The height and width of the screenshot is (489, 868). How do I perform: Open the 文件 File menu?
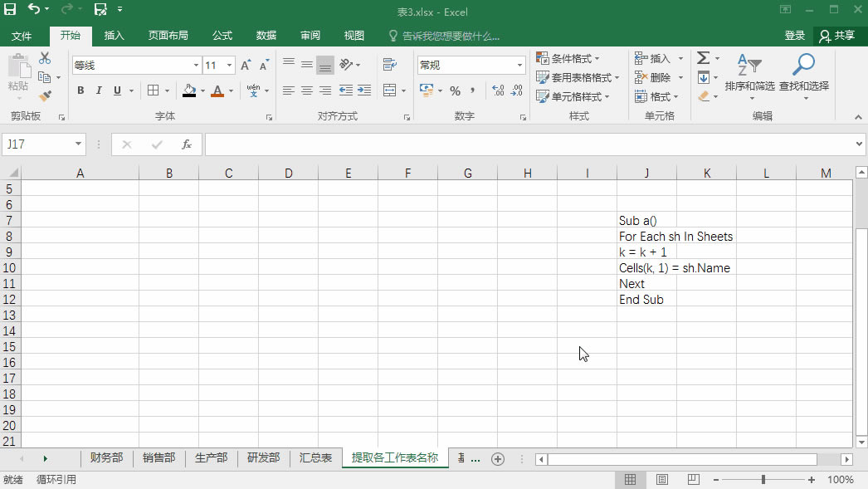[x=22, y=36]
